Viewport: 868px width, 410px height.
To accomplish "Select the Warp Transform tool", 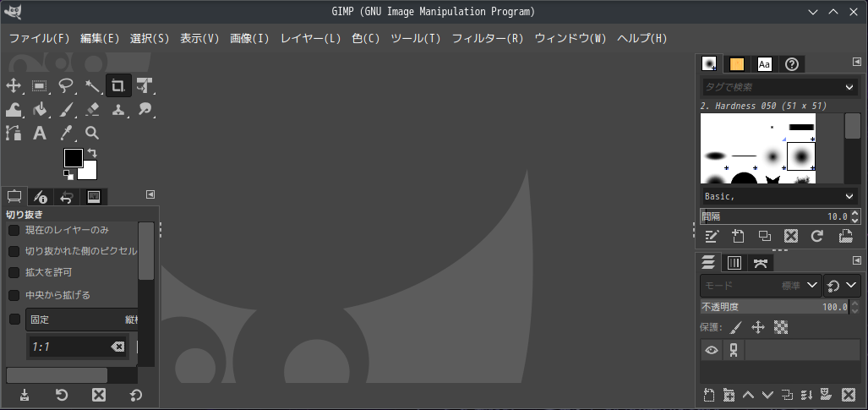I will (14, 109).
